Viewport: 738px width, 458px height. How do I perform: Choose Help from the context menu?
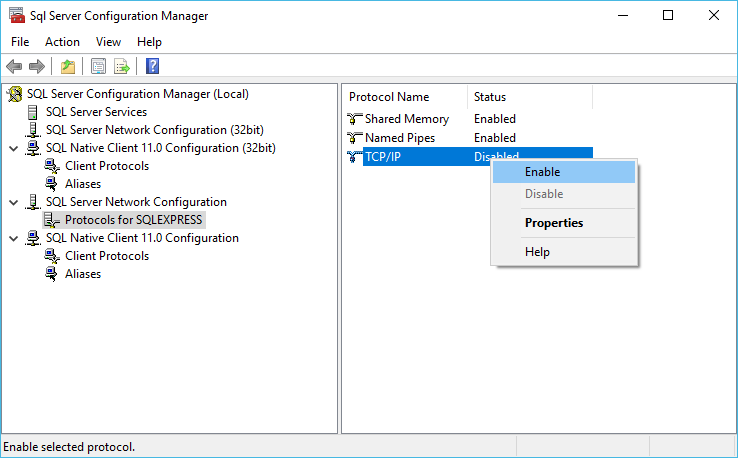564,252
